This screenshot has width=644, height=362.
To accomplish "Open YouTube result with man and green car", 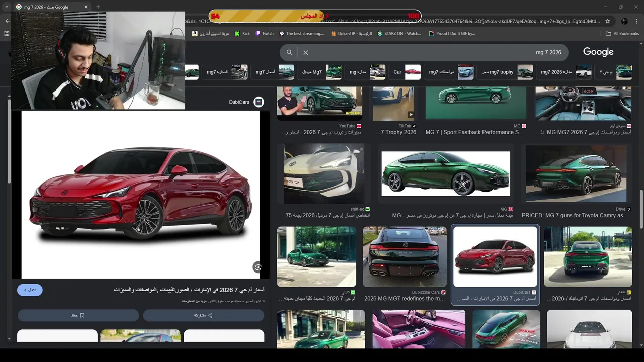I will tap(319, 104).
